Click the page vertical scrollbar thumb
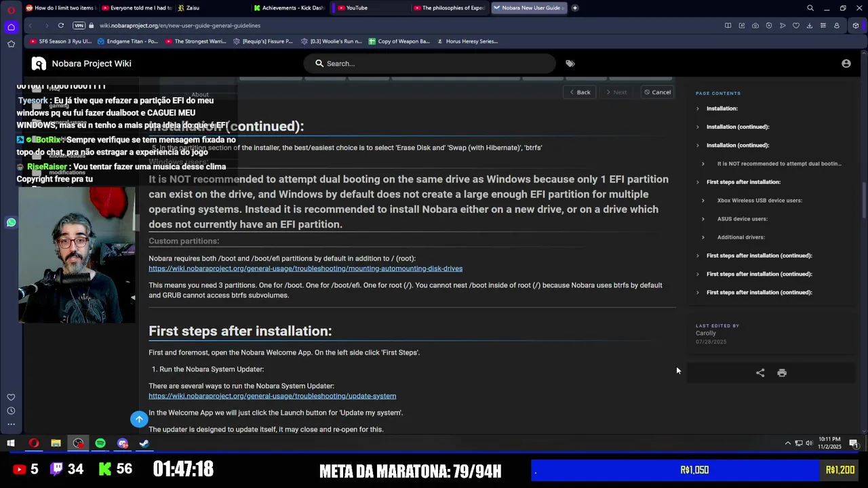Viewport: 868px width, 488px height. click(863, 200)
